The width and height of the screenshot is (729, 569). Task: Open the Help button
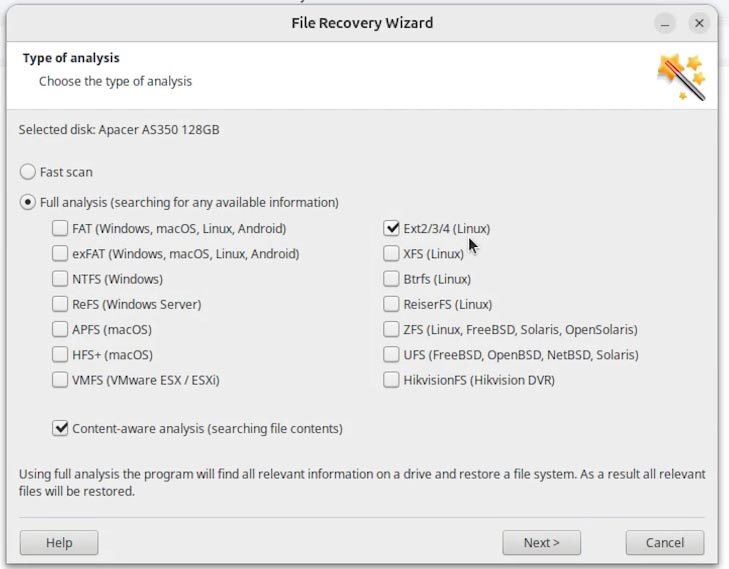[59, 543]
